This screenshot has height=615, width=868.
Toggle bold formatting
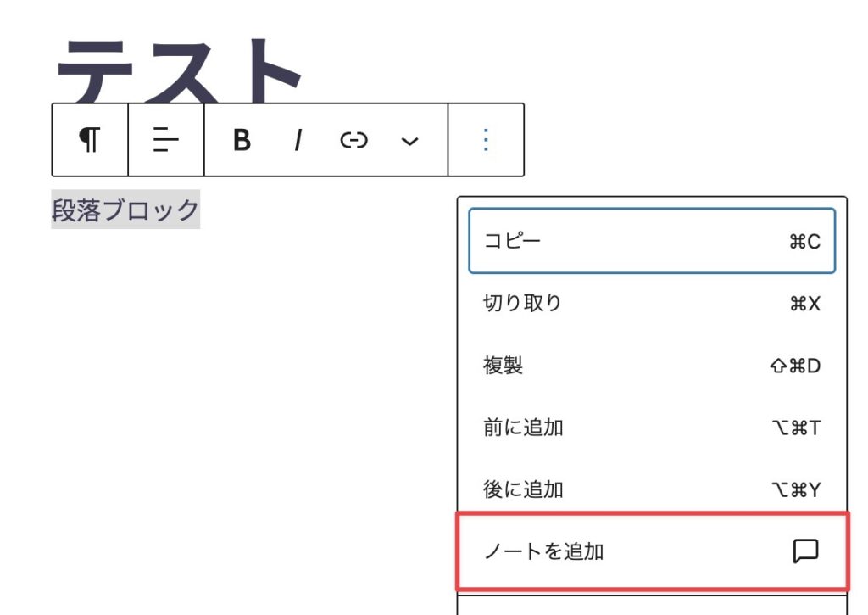point(242,140)
